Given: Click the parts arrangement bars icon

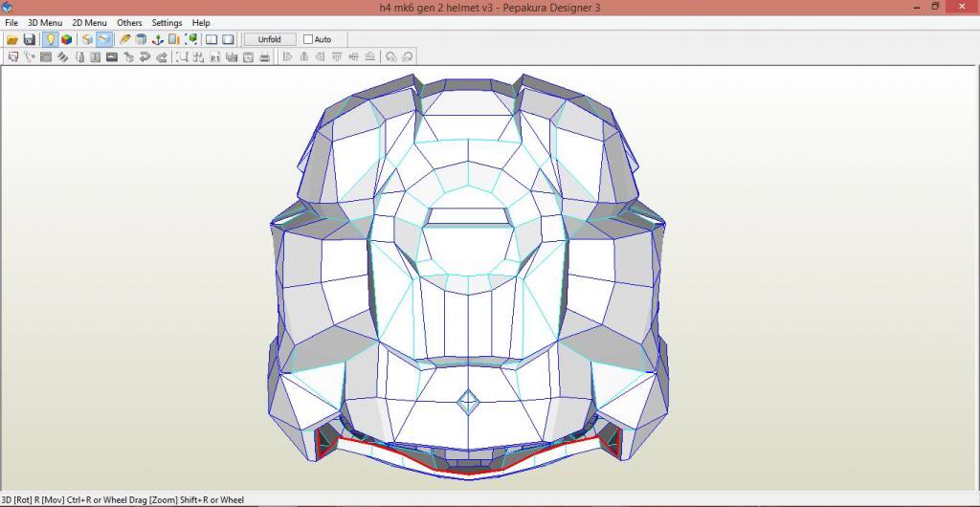Looking at the screenshot, I should 232,56.
